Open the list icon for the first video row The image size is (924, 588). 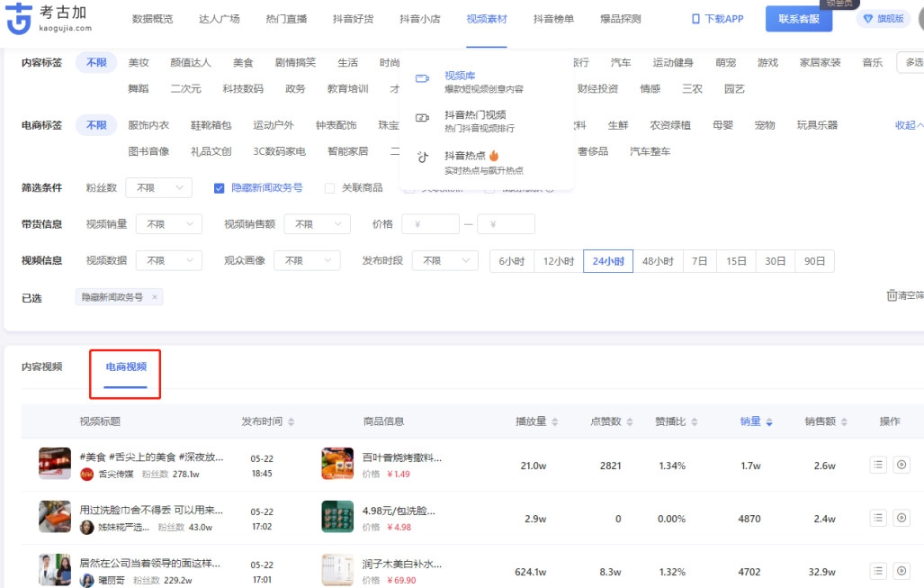click(878, 465)
